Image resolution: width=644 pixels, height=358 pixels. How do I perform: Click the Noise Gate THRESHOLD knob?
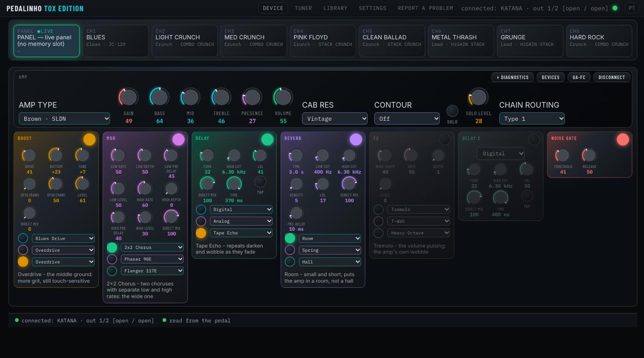(562, 155)
